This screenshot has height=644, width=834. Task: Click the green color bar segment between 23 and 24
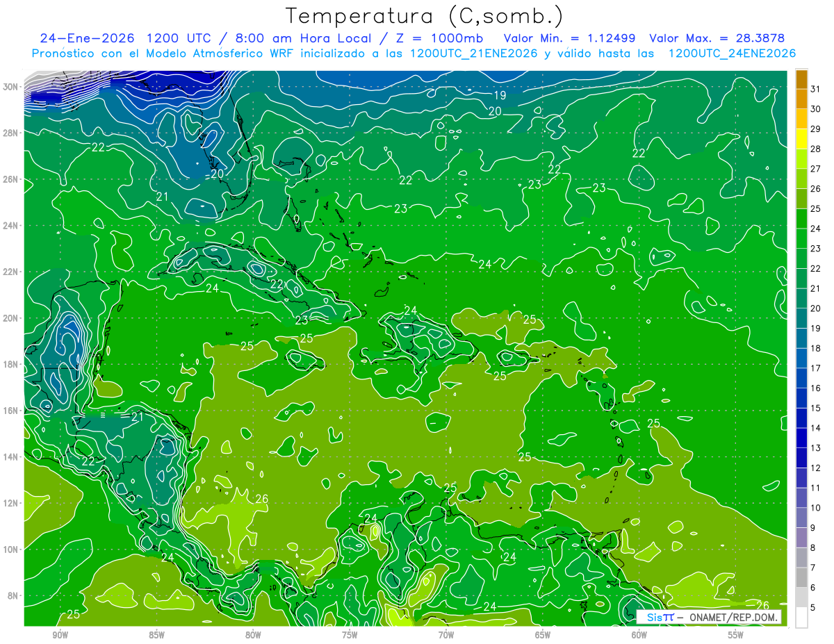tap(801, 238)
